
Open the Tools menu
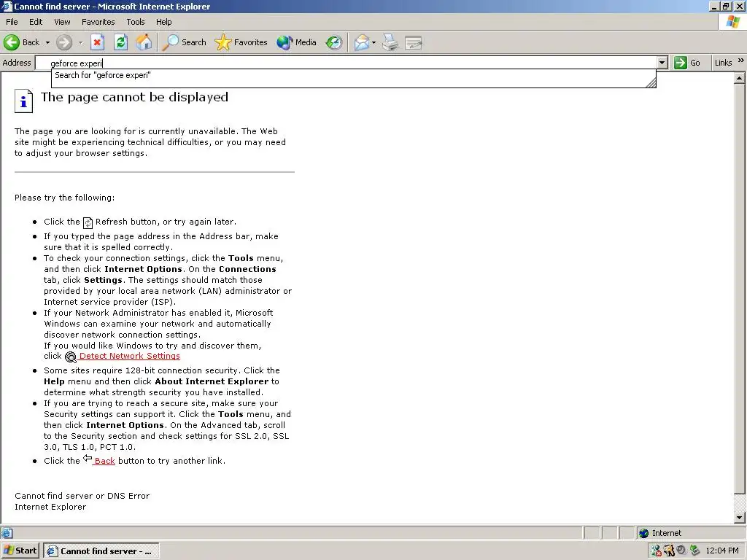click(135, 22)
